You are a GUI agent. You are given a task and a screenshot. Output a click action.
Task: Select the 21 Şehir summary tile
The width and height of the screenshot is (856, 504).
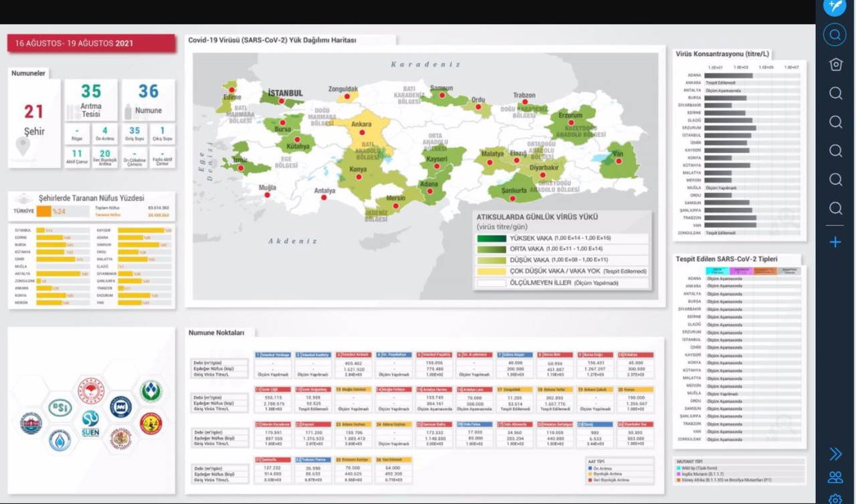[34, 123]
